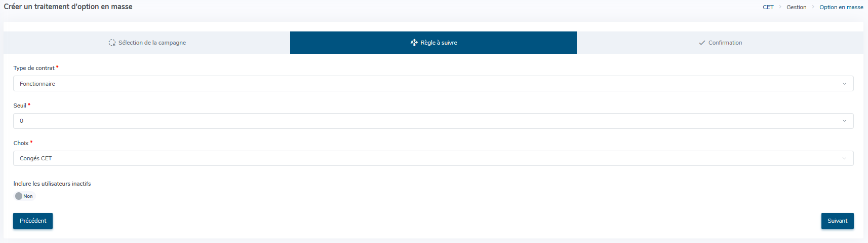
Task: Open the CET breadcrumb link
Action: [x=768, y=7]
